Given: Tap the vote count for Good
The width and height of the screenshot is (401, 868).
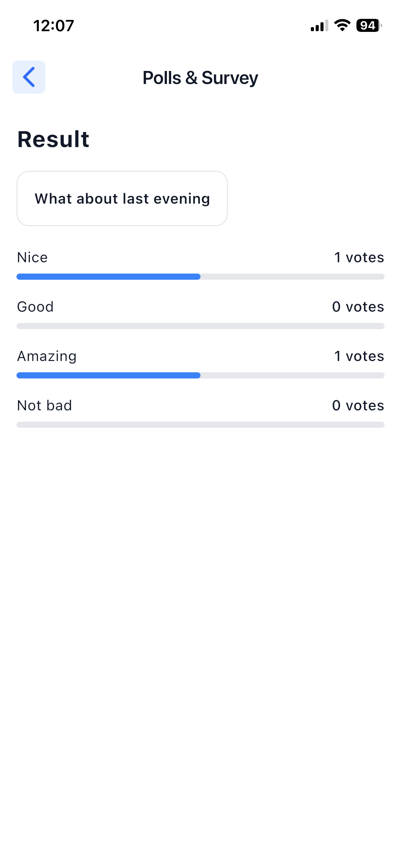Looking at the screenshot, I should click(358, 307).
